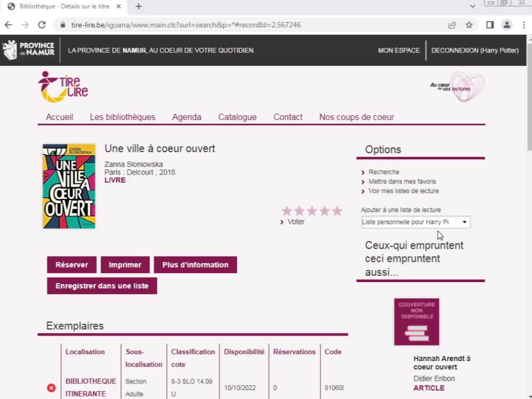Close the Bibliothèque tab
The width and height of the screenshot is (532, 399).
tap(118, 6)
